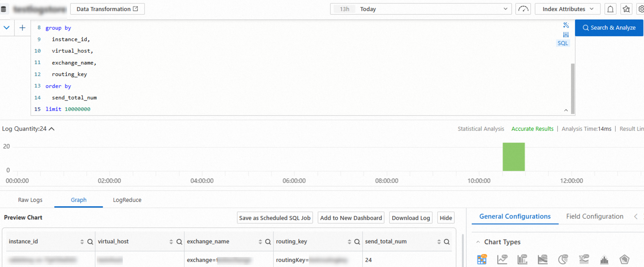644x267 pixels.
Task: Click Download Log button
Action: [411, 218]
